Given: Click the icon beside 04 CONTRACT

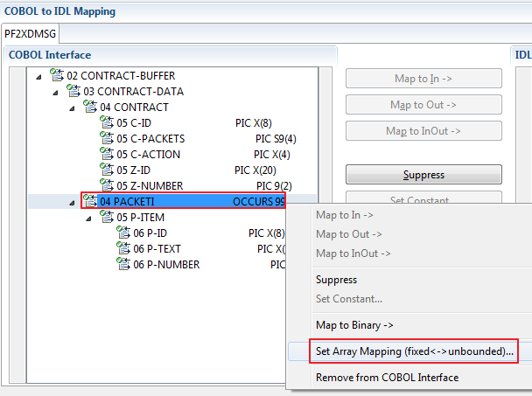Looking at the screenshot, I should (x=90, y=107).
